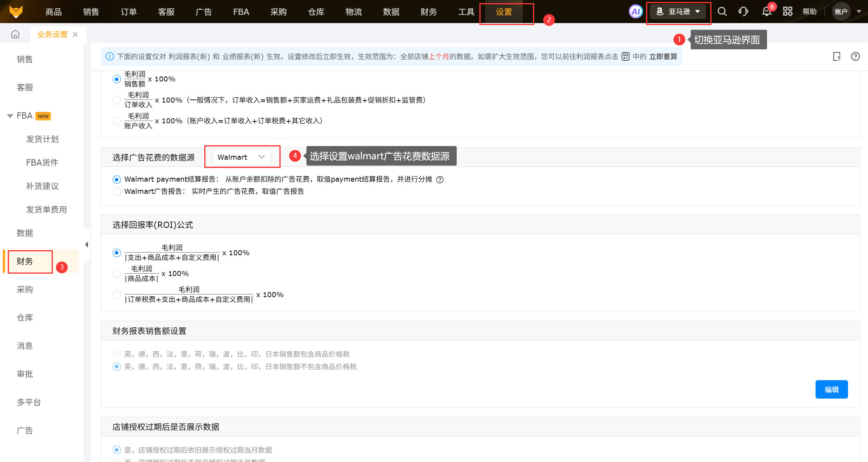Viewport: 868px width, 462px height.
Task: Select Walmart广告报告 radio option
Action: (x=117, y=191)
